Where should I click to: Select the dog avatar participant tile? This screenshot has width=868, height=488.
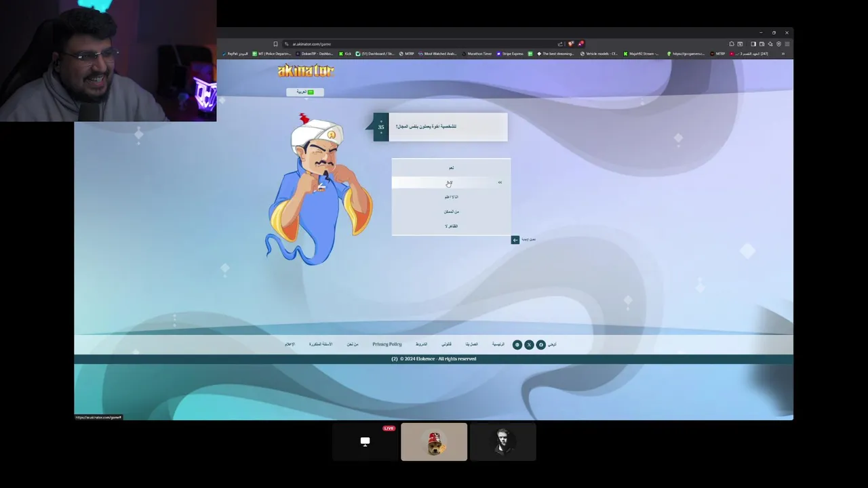(x=434, y=442)
